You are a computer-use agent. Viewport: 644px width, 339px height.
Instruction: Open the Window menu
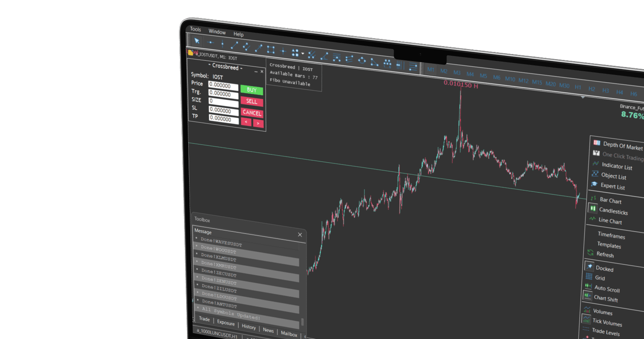(x=217, y=32)
